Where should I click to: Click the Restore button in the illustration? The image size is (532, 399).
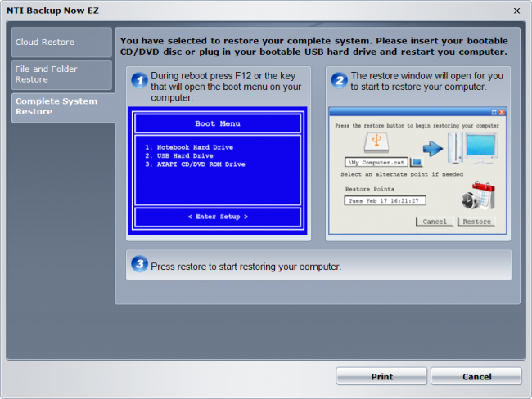476,222
